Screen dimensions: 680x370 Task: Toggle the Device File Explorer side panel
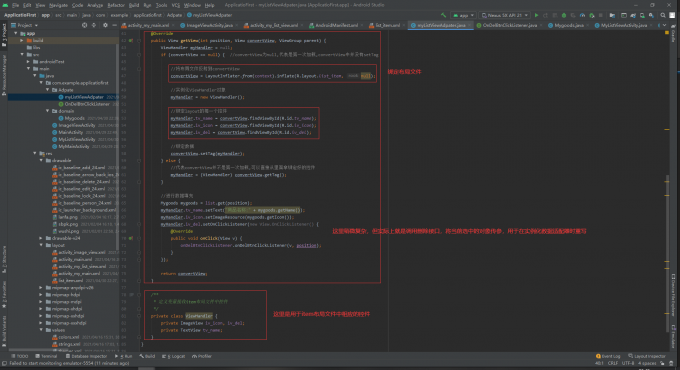[673, 295]
